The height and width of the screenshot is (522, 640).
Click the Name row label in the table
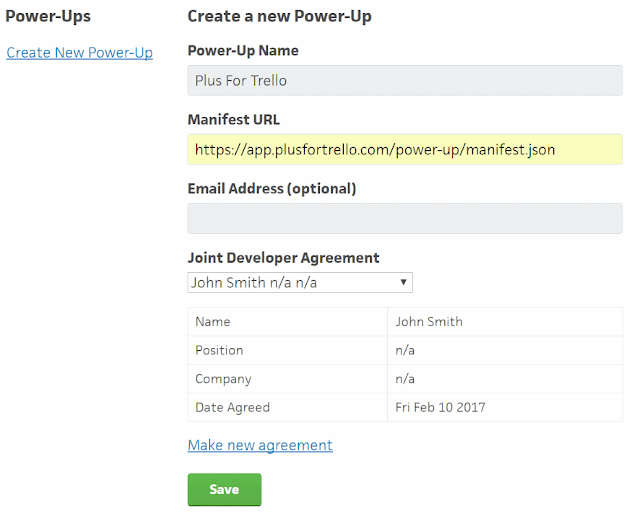click(x=213, y=322)
